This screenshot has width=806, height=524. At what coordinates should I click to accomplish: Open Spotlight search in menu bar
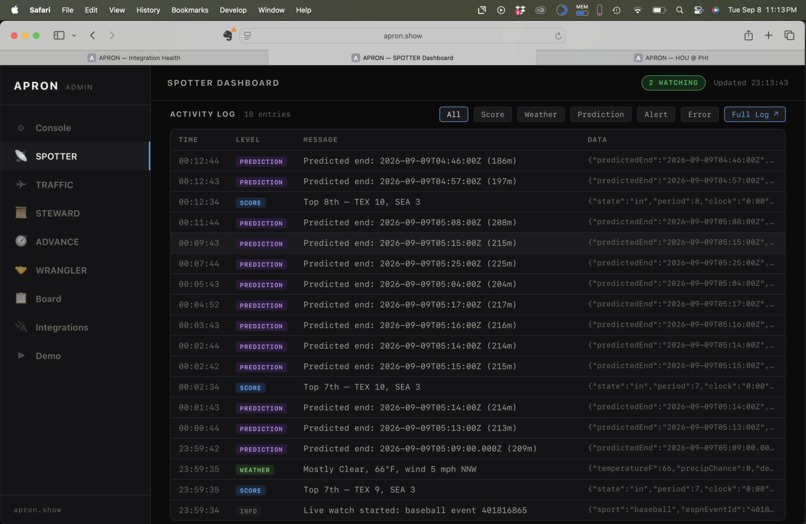pyautogui.click(x=680, y=10)
